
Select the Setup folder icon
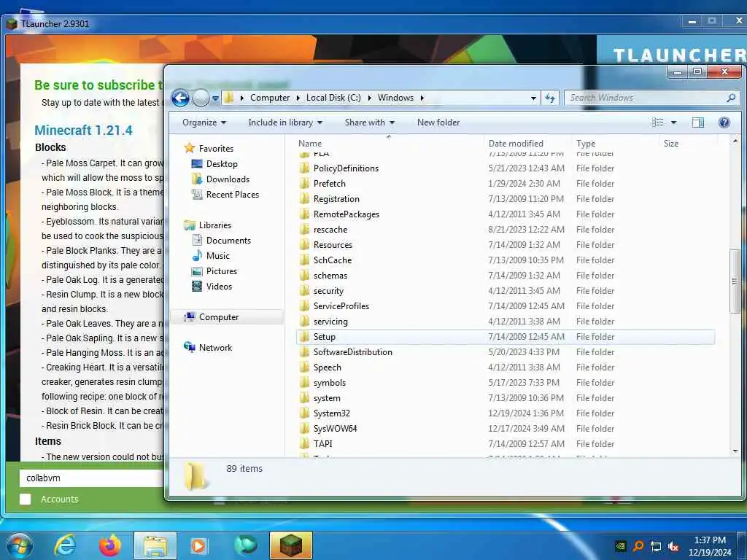[x=304, y=337]
